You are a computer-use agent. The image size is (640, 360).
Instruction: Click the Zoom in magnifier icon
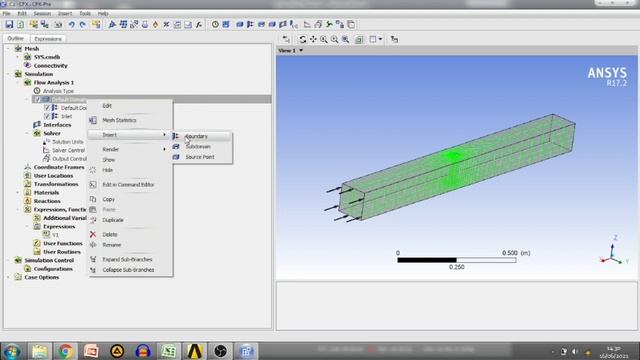tap(324, 39)
